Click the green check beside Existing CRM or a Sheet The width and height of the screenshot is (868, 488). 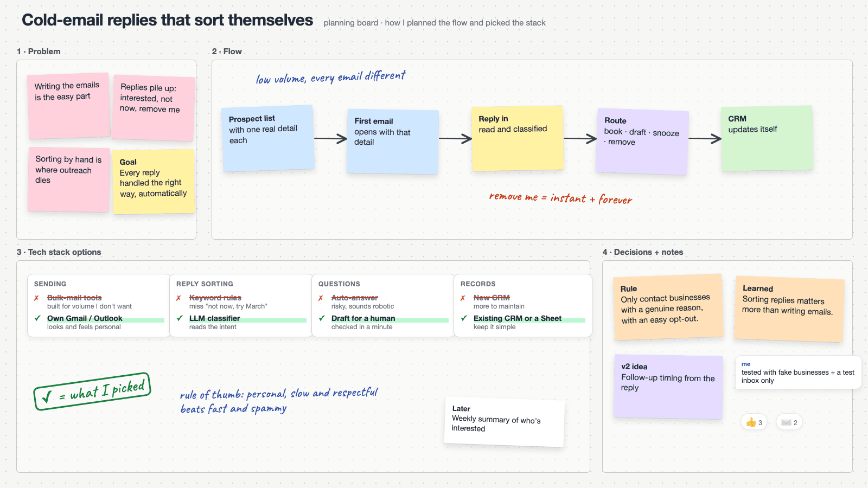(x=464, y=318)
